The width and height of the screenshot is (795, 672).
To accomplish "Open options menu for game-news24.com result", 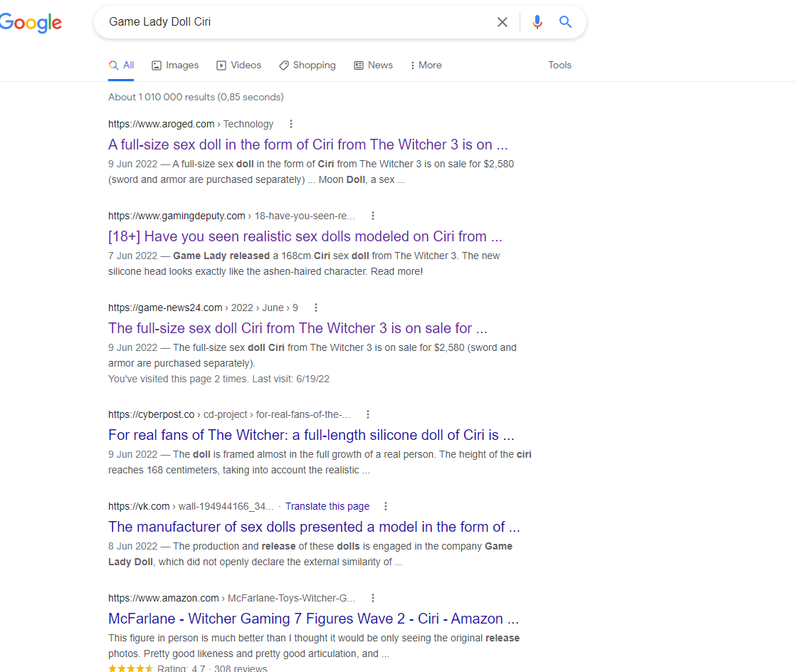I will [316, 308].
